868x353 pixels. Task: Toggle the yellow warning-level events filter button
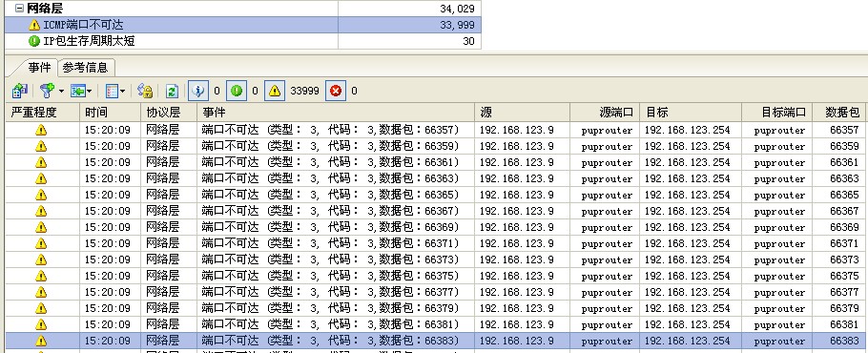click(x=275, y=91)
